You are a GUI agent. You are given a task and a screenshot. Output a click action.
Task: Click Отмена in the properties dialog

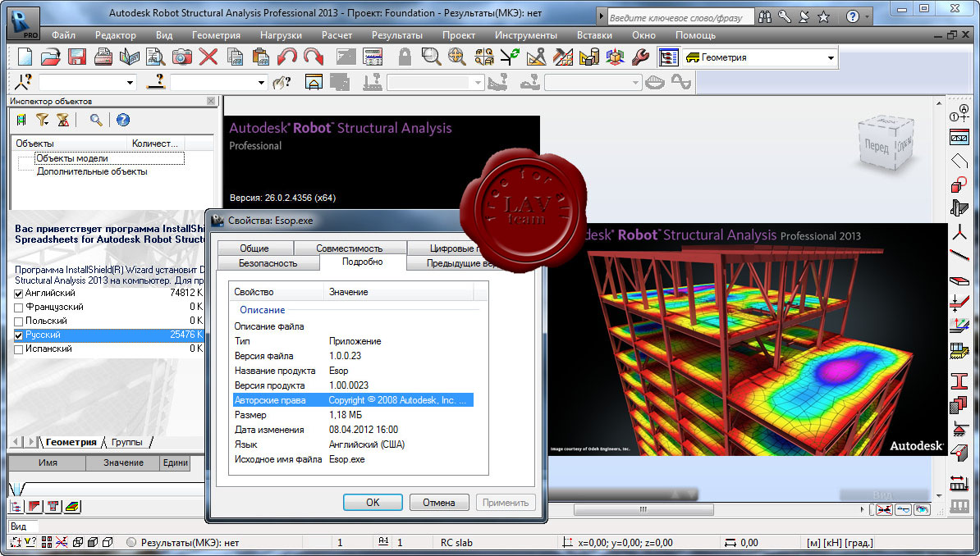439,502
